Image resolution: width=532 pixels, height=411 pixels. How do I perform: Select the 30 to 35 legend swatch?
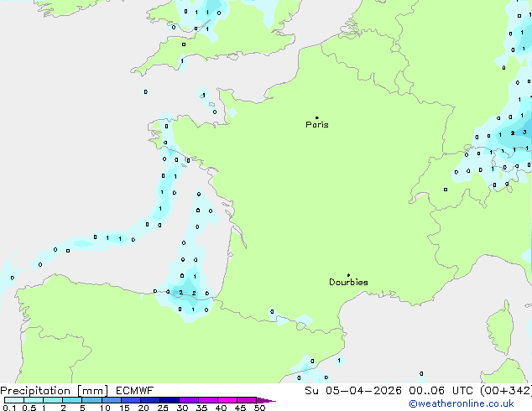click(188, 400)
